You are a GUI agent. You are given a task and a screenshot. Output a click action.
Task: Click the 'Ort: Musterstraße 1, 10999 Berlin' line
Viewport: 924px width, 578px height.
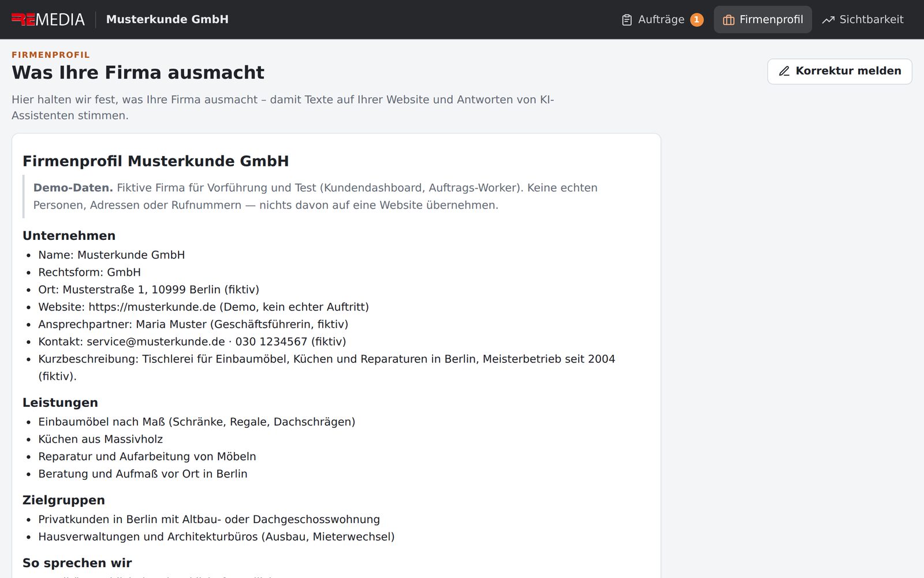(148, 290)
